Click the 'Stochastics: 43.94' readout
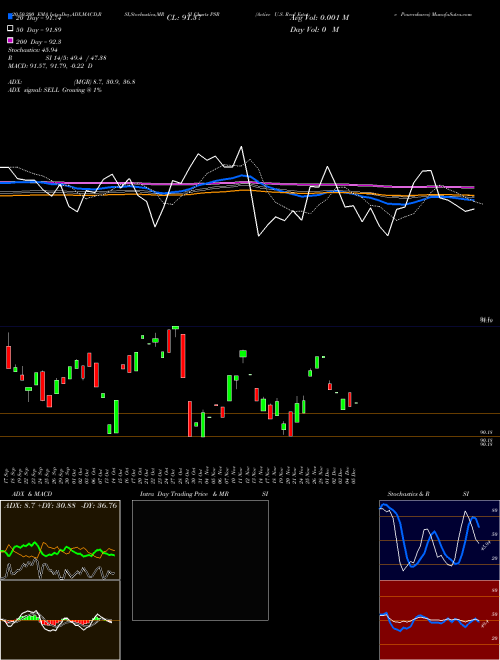The width and height of the screenshot is (500, 660). 32,50
